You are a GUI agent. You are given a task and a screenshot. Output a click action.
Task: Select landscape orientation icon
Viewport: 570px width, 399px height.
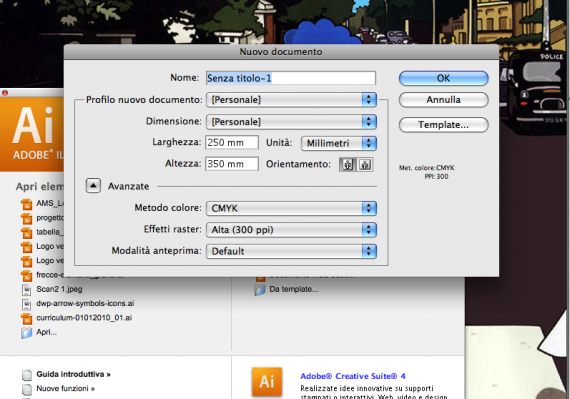click(x=365, y=165)
